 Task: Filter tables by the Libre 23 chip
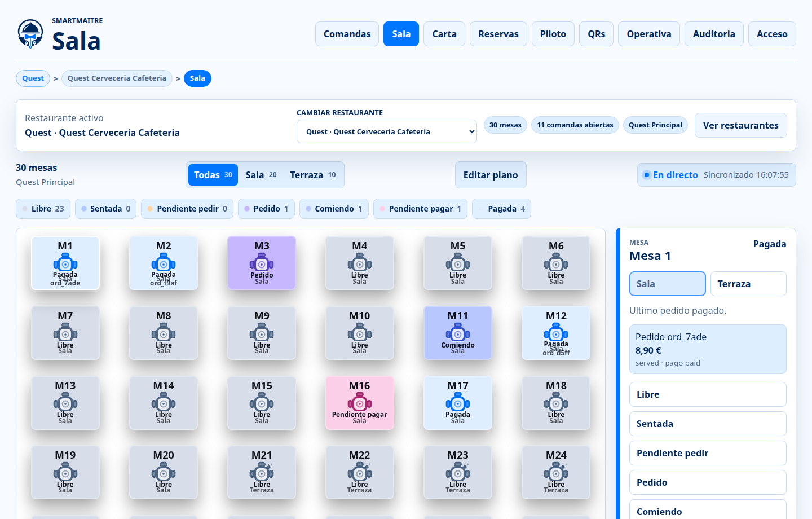click(x=43, y=209)
